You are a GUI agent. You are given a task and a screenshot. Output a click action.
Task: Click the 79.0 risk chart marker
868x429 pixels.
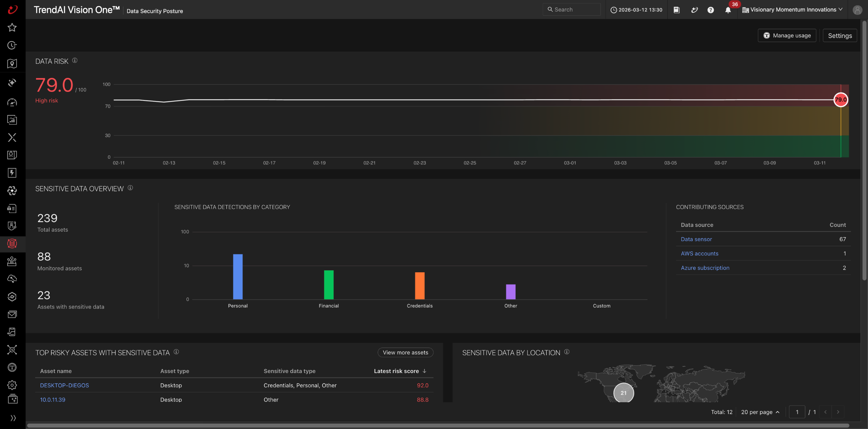coord(841,100)
